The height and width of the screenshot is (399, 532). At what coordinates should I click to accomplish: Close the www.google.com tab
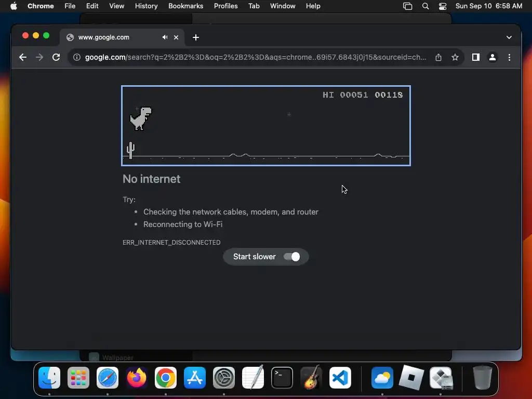pos(176,37)
